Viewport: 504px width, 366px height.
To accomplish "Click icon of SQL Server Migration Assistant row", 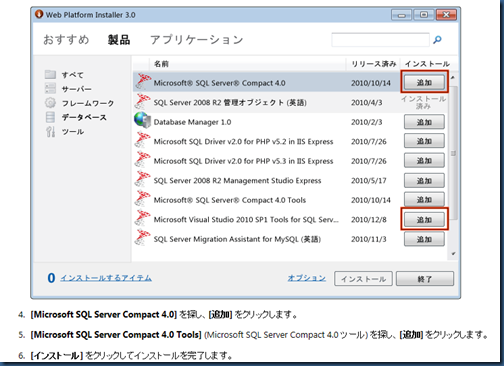I will (x=143, y=238).
